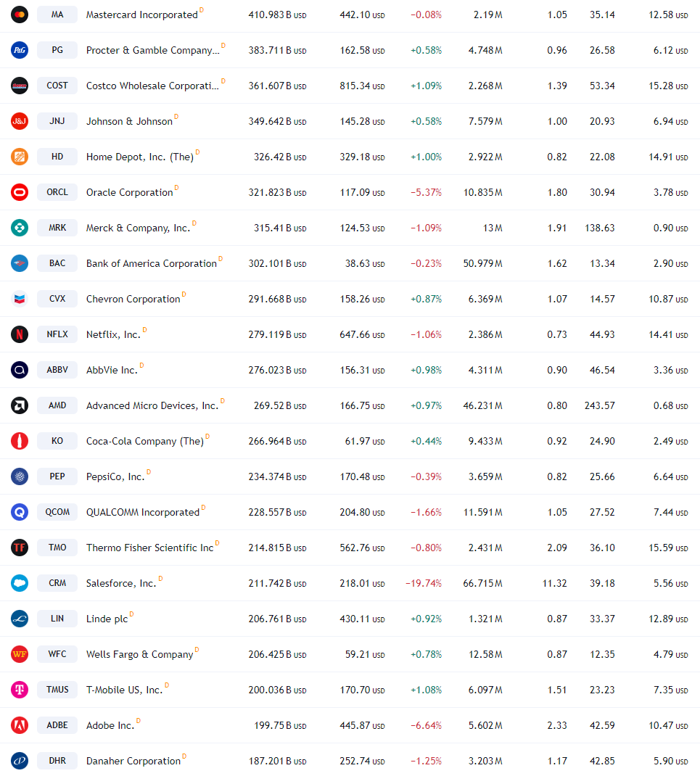Open the Chevron Corporation link

(133, 299)
